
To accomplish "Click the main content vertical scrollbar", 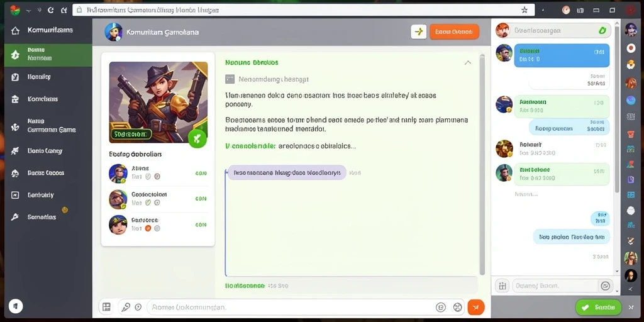I will 482,164.
